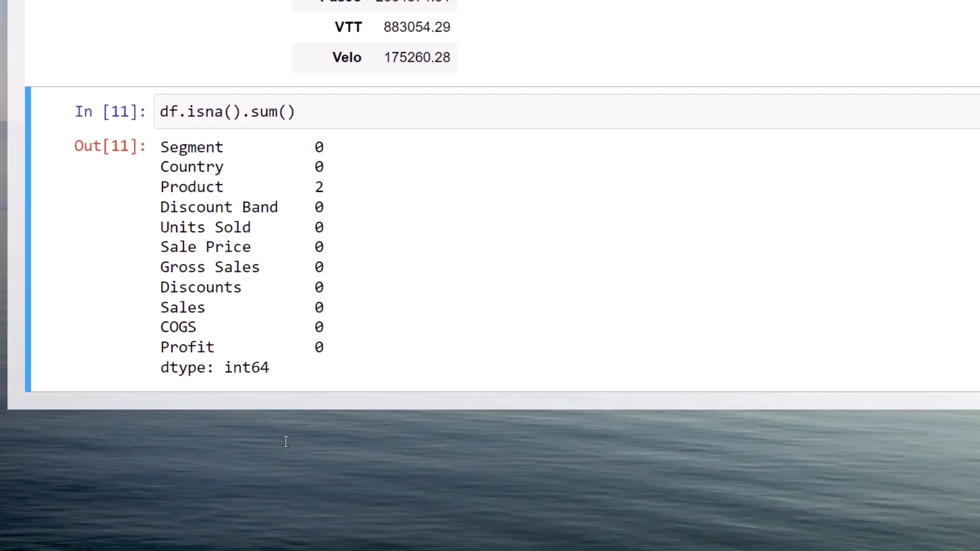
Task: Click the Country label in output
Action: 191,166
